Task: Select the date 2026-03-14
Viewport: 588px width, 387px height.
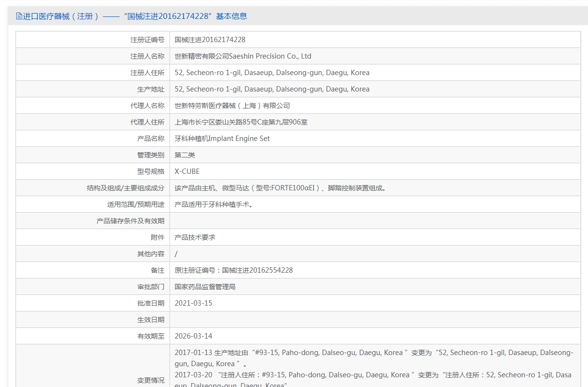Action: (194, 336)
